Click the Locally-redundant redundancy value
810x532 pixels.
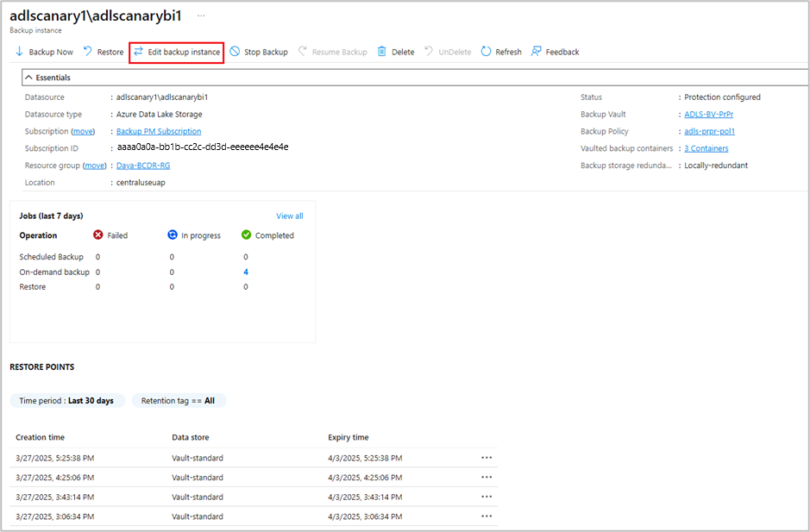pos(716,166)
